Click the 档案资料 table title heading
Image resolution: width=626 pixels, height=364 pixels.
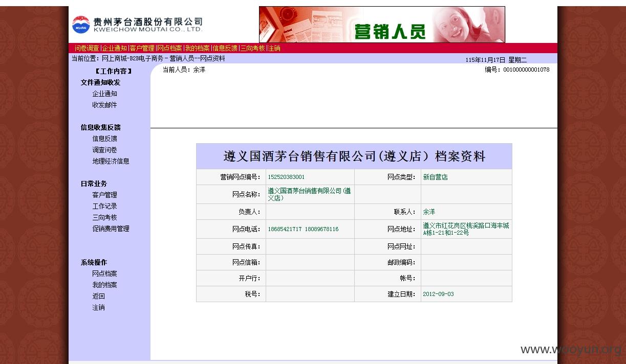point(354,156)
